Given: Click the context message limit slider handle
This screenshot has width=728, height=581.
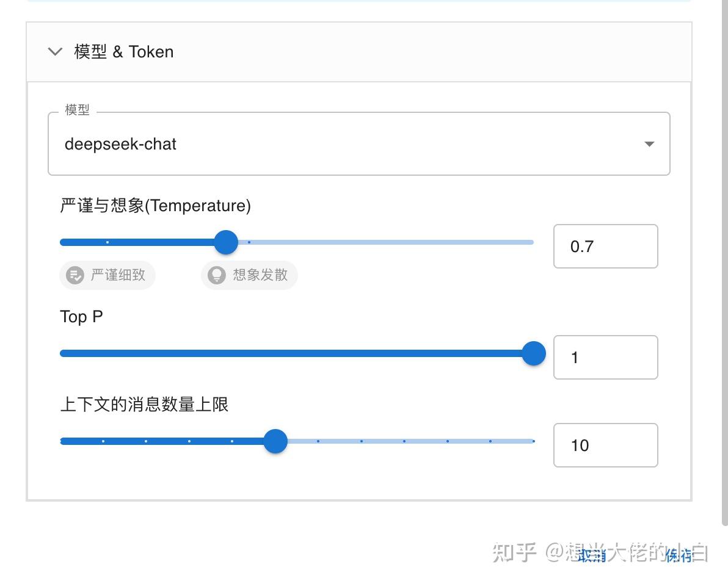Looking at the screenshot, I should click(x=275, y=441).
